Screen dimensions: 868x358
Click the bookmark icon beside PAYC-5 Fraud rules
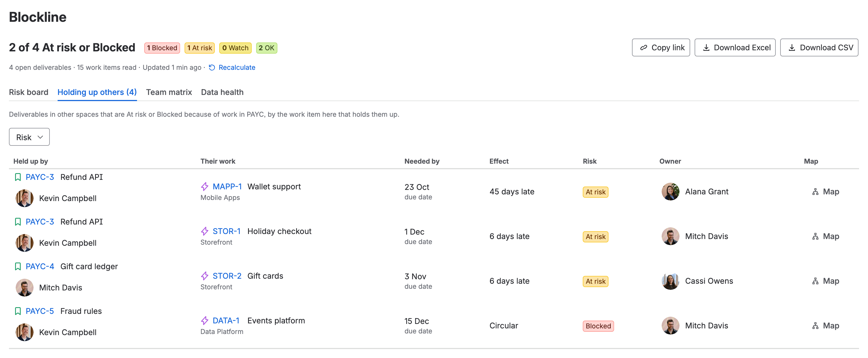(x=18, y=311)
